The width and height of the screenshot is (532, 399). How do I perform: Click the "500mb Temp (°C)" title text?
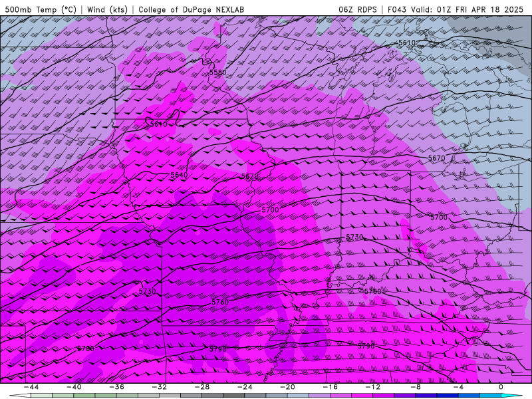pyautogui.click(x=41, y=9)
